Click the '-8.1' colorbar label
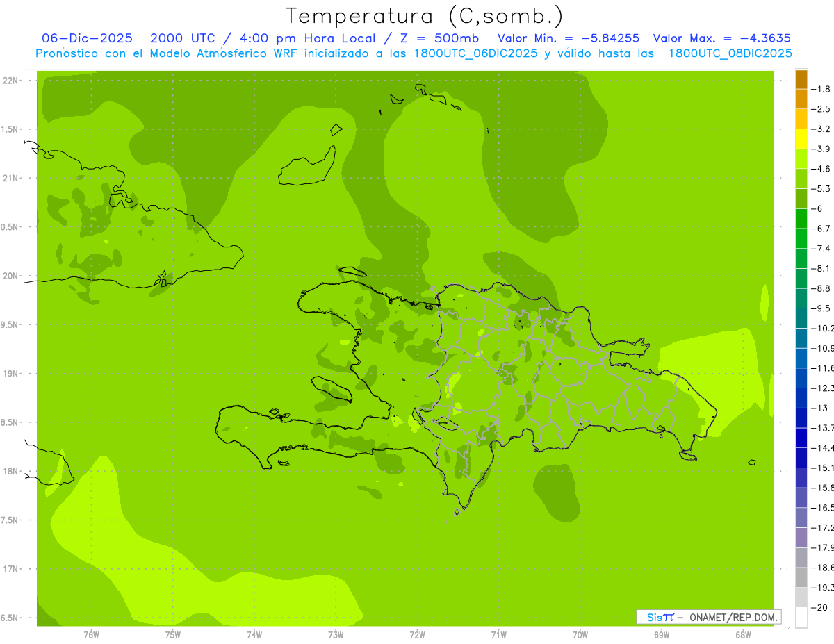 pos(821,268)
